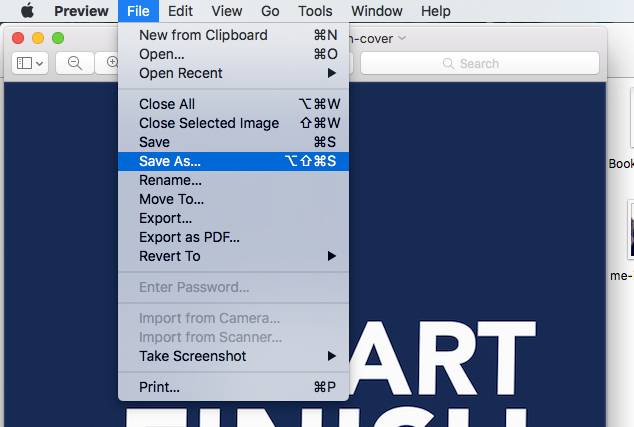This screenshot has width=634, height=427.
Task: Choose Rename… menu item
Action: click(233, 180)
